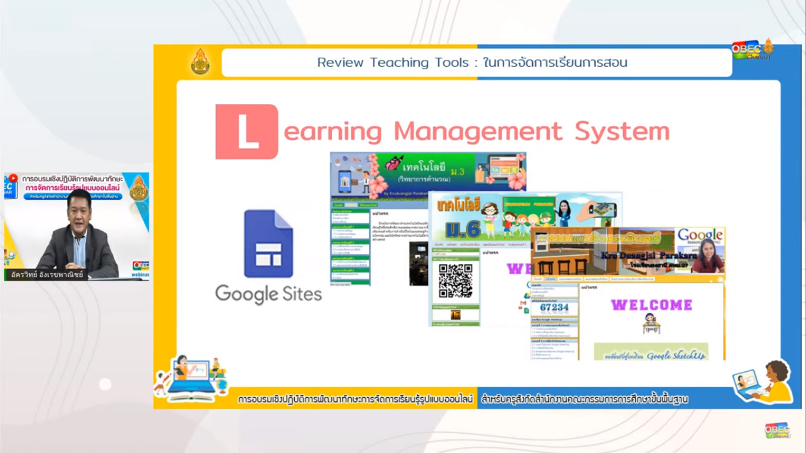The image size is (806, 453).
Task: Click the Google Sites logo icon
Action: click(268, 244)
